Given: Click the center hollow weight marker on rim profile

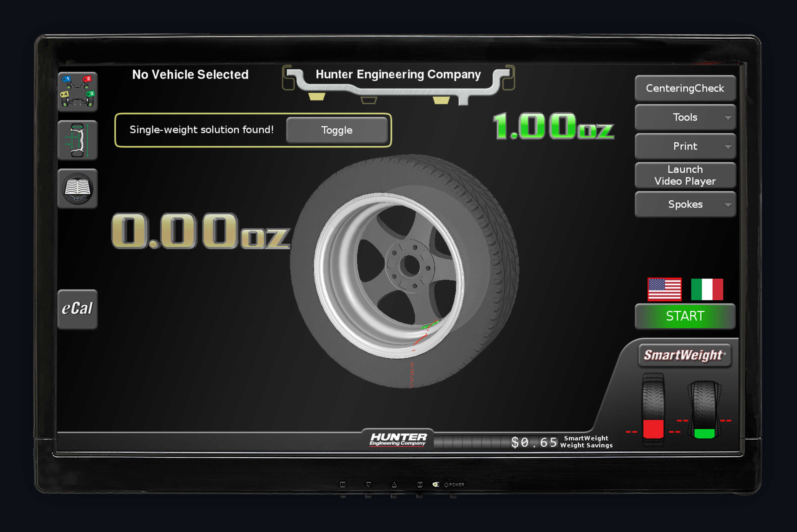Looking at the screenshot, I should 368,100.
